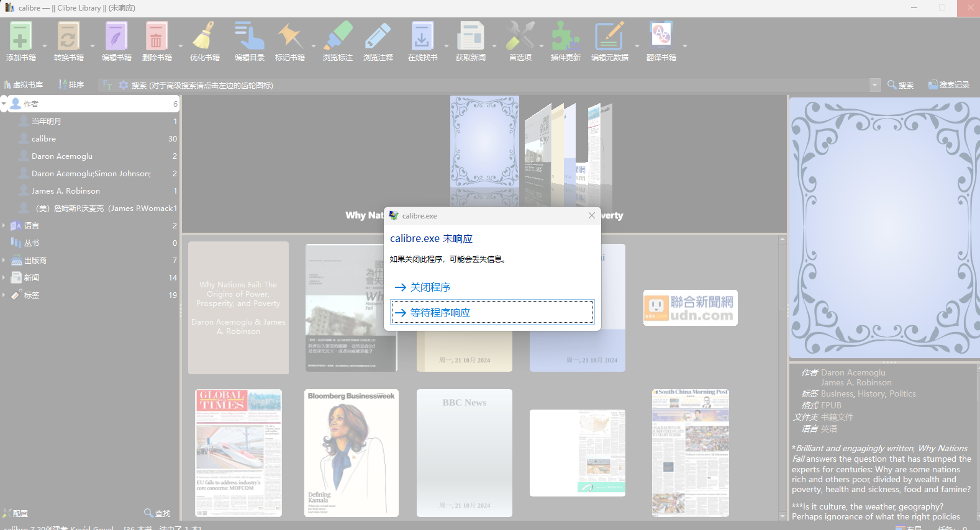Select the Global Times cover thumbnail
Screen dimensions: 980x530
238,453
